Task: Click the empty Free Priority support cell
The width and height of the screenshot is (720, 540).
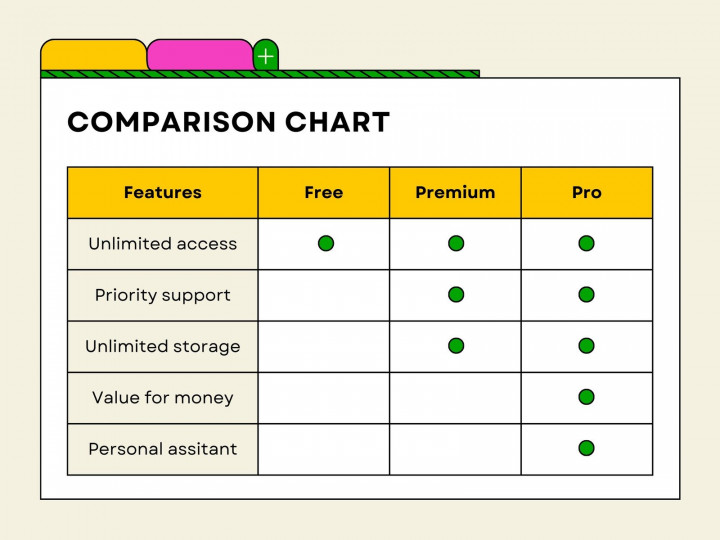Action: (x=324, y=295)
